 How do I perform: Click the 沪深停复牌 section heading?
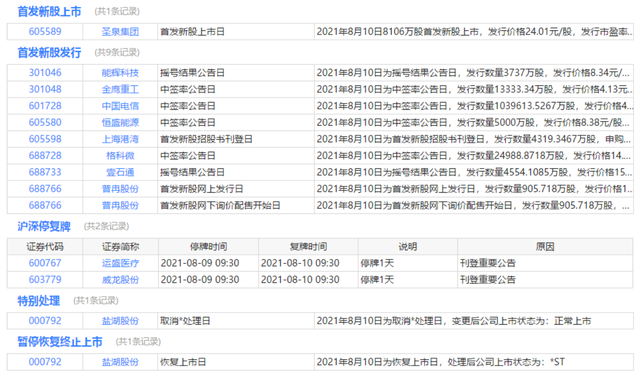point(44,226)
